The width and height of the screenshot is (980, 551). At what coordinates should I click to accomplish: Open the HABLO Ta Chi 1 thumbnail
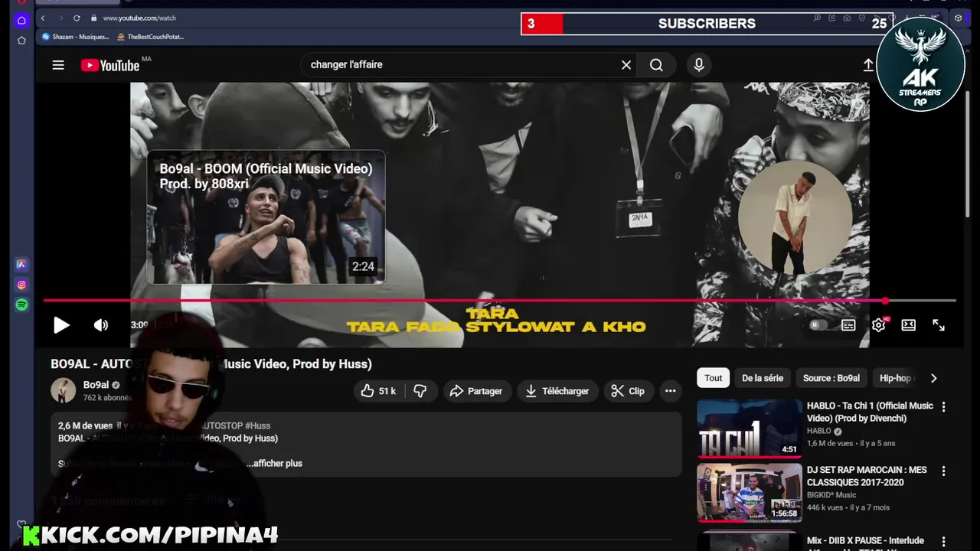pos(750,429)
